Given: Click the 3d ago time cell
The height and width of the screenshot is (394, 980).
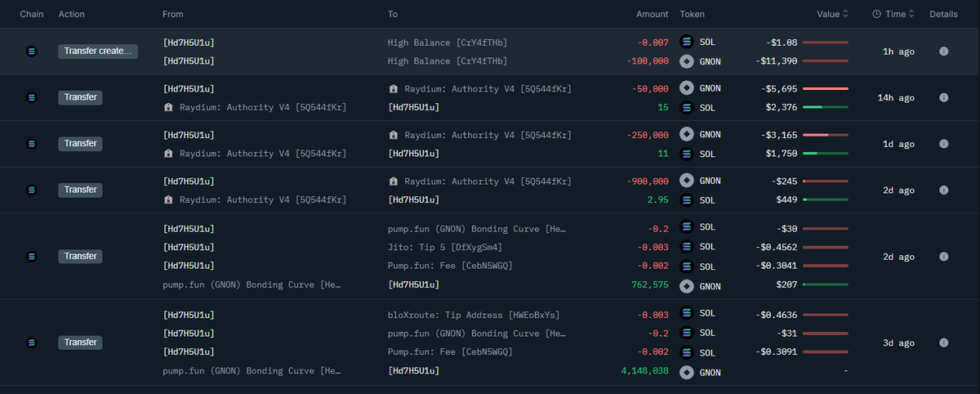Looking at the screenshot, I should [898, 343].
